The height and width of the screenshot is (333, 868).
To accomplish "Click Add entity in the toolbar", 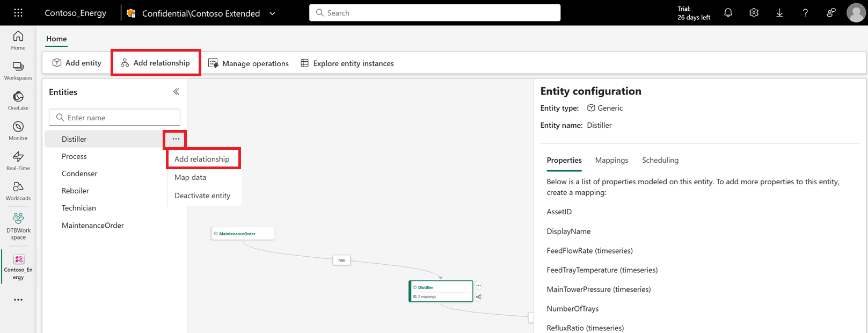I will 77,63.
